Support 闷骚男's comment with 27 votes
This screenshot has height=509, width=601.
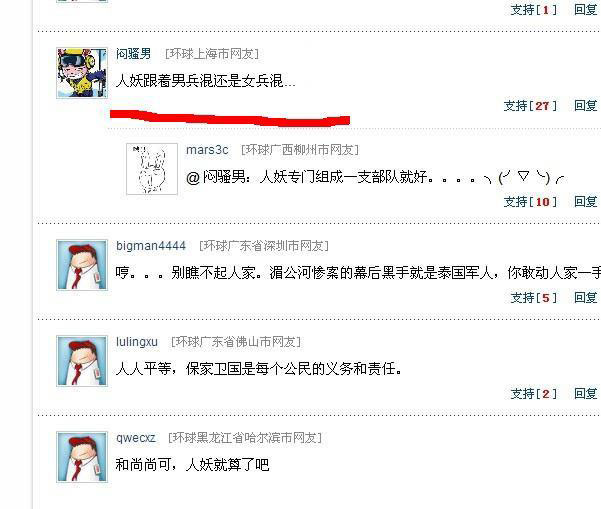click(x=530, y=106)
